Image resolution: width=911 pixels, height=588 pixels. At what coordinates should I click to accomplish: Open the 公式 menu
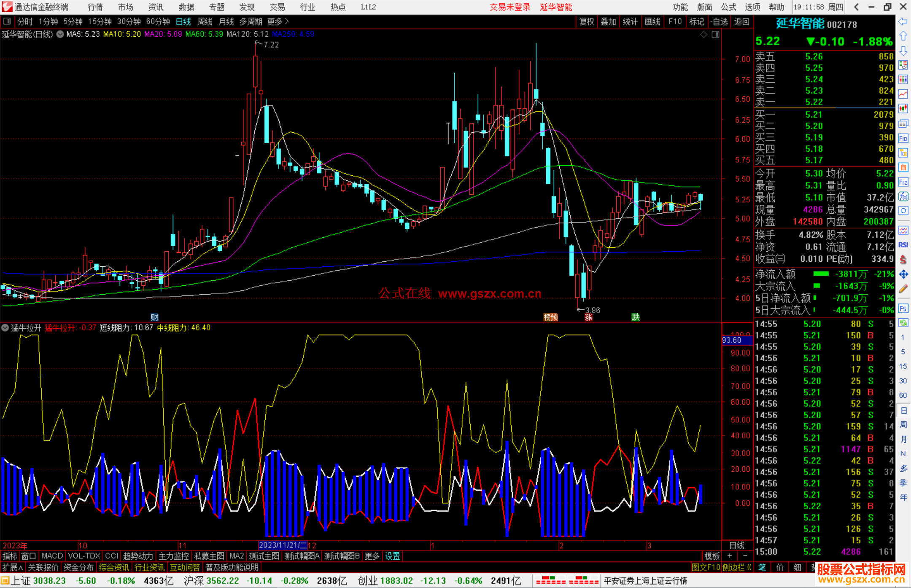point(728,7)
